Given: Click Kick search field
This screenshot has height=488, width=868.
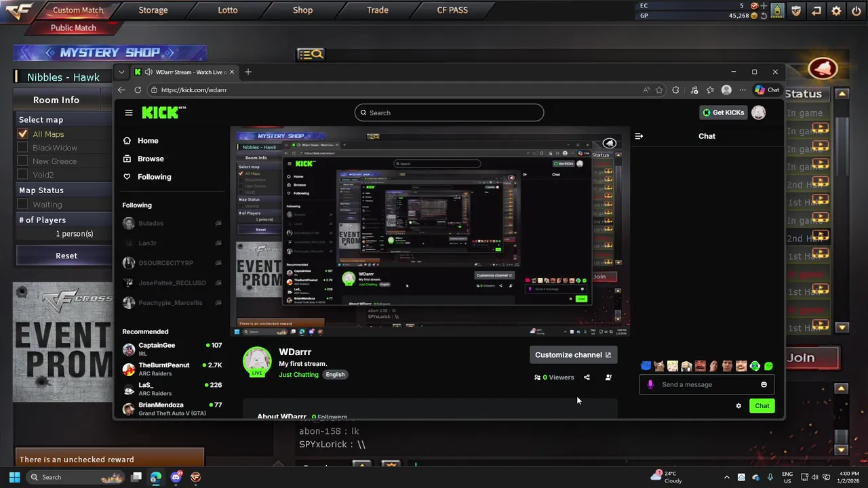Looking at the screenshot, I should click(449, 113).
